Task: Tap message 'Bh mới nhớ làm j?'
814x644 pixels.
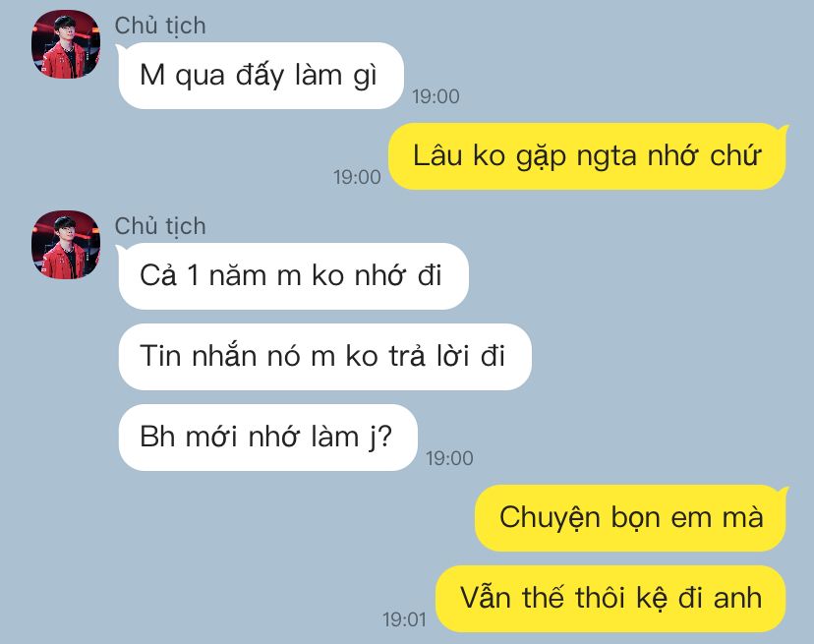Action: [267, 438]
